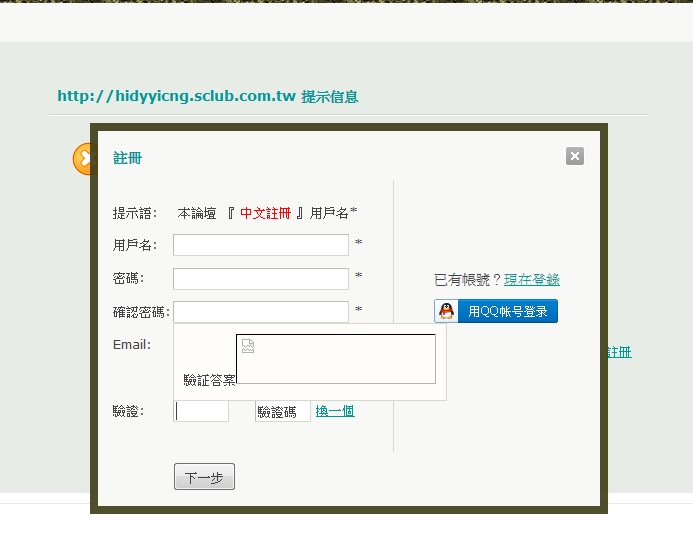This screenshot has width=693, height=543.
Task: Click the 驗證 verification code input box
Action: [201, 411]
